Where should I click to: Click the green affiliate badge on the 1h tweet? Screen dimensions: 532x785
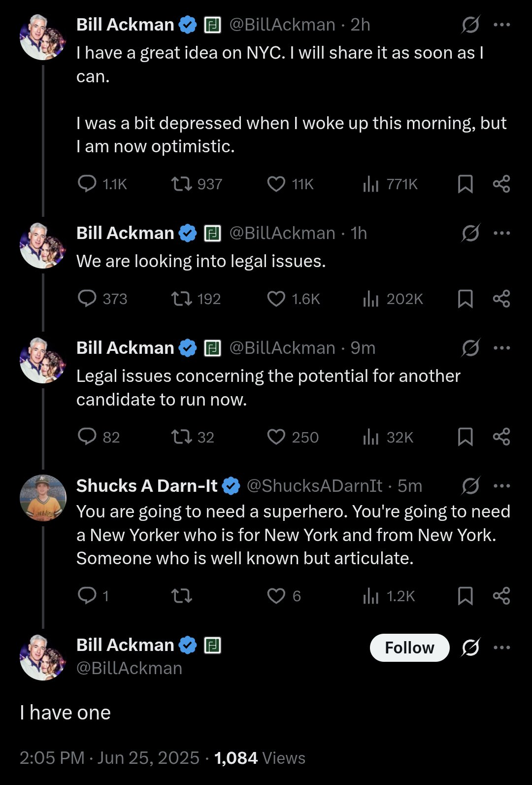(x=212, y=233)
